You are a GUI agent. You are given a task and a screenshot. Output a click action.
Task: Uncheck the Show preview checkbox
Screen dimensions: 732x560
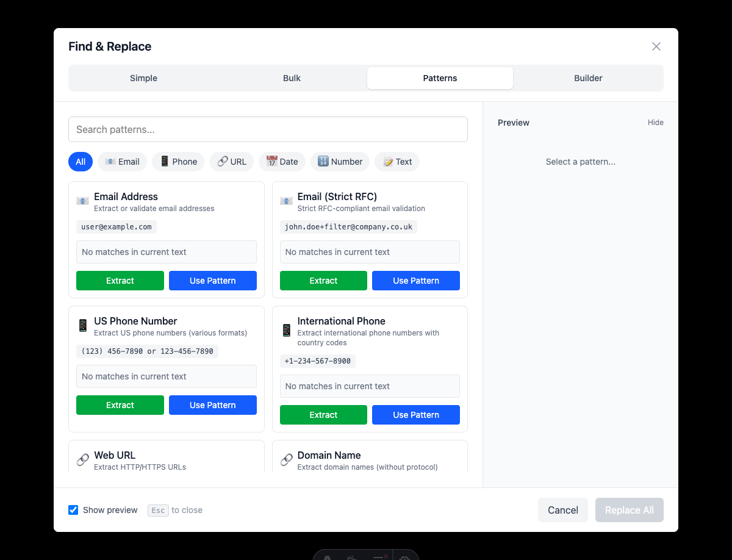(x=73, y=510)
